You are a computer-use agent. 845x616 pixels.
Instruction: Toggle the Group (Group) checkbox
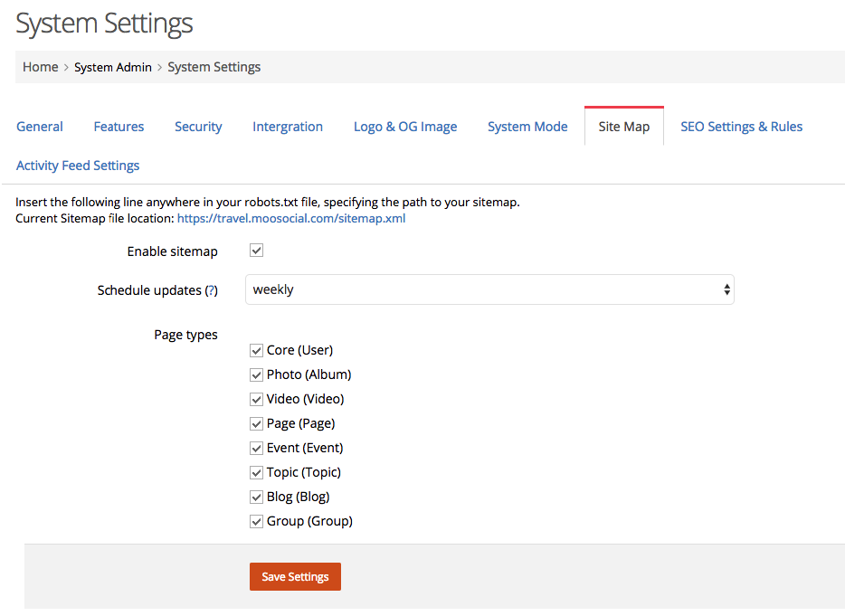[257, 522]
